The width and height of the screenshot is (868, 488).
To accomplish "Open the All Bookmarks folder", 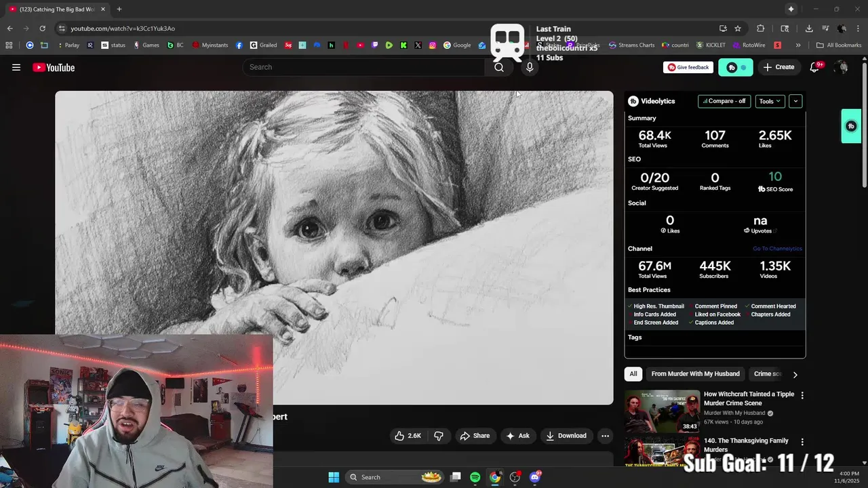I will [x=839, y=45].
